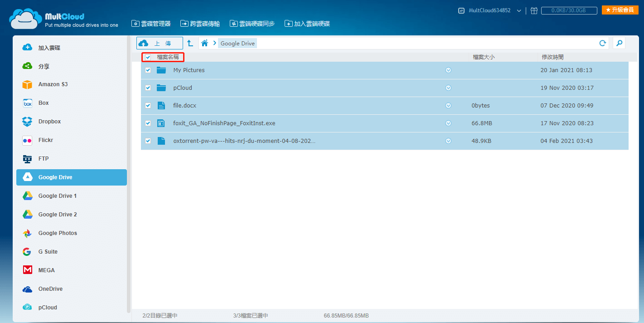644x323 pixels.
Task: Open Dropbox drive in the sidebar
Action: (x=49, y=122)
